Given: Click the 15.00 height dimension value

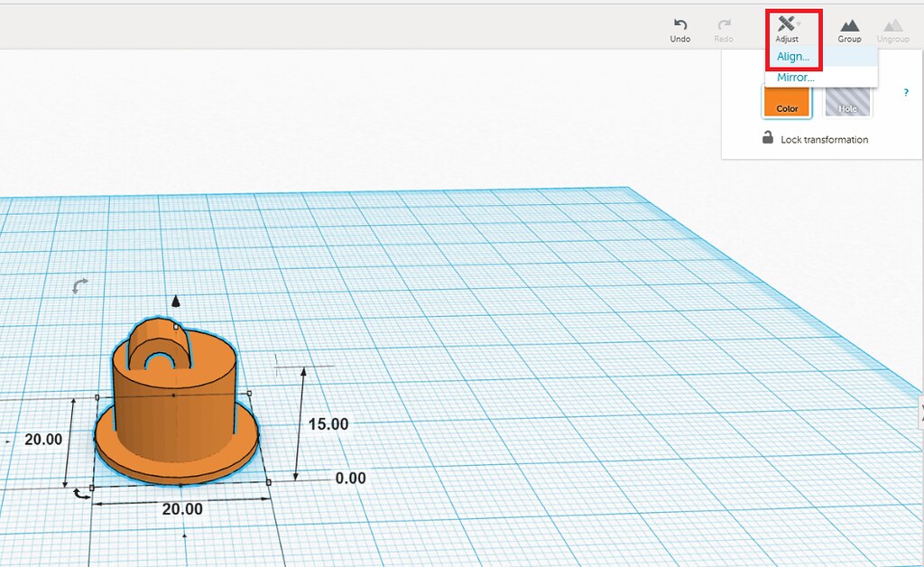Looking at the screenshot, I should coord(328,423).
